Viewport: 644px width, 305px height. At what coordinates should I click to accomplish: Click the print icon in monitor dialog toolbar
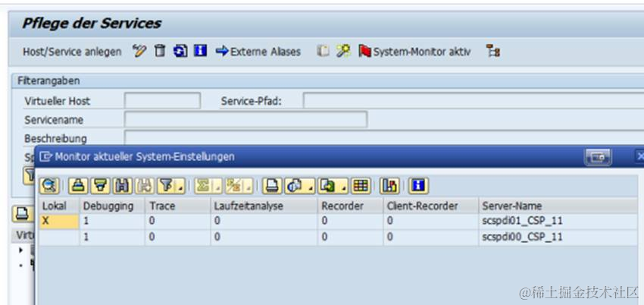pos(272,186)
